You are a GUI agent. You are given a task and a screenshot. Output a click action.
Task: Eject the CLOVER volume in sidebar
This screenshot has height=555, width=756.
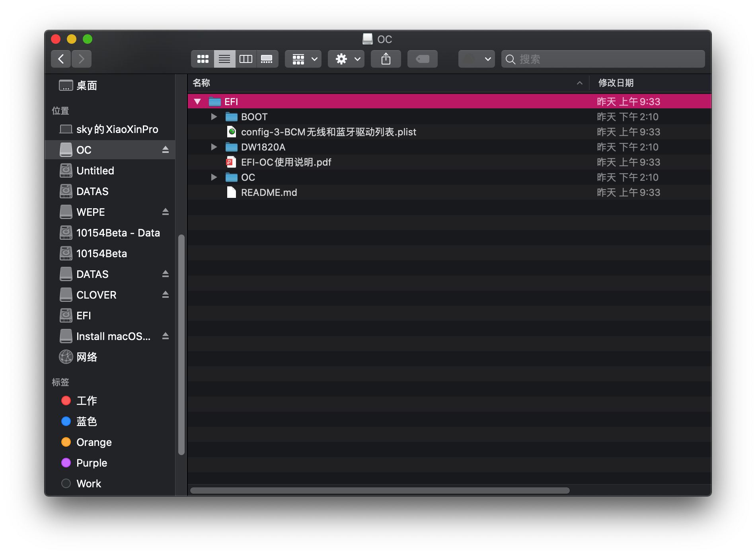(166, 295)
